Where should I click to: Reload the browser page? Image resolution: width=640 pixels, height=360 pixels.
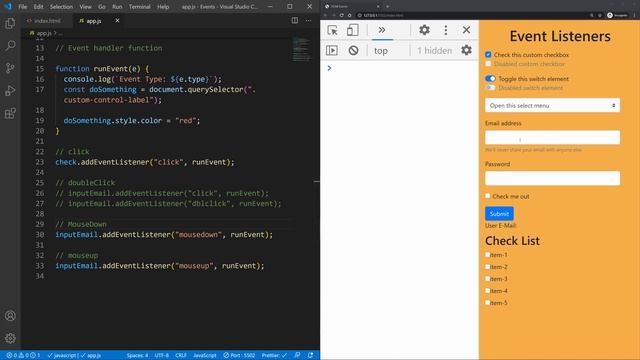point(342,15)
